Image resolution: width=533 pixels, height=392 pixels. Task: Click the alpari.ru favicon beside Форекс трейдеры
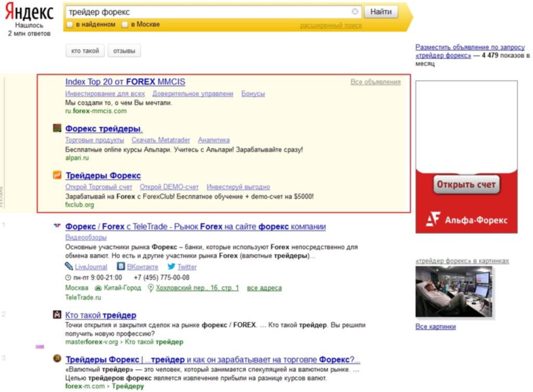pyautogui.click(x=57, y=128)
